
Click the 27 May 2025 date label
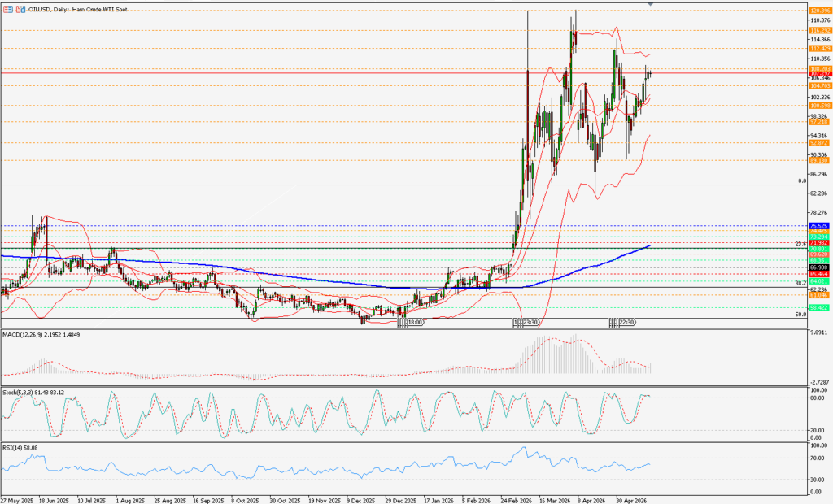16,500
